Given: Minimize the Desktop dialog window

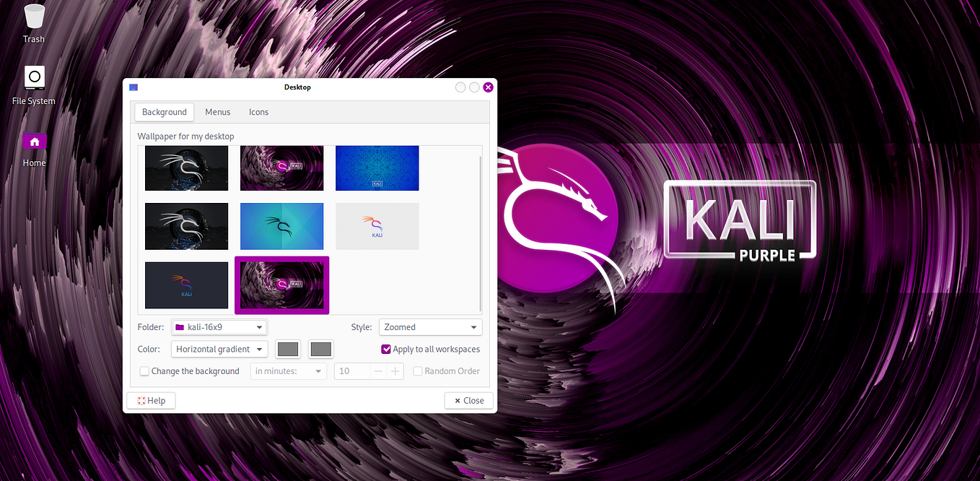Looking at the screenshot, I should tap(460, 87).
